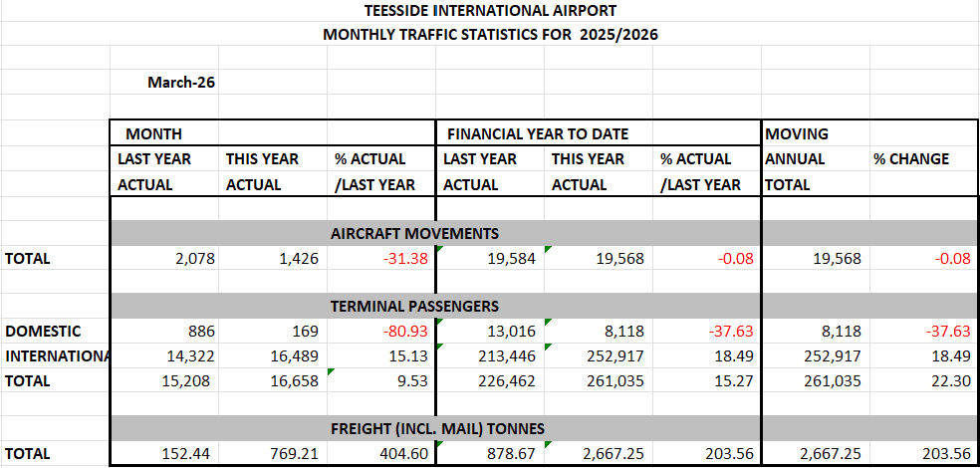Select the cell showing 14,322

(164, 356)
